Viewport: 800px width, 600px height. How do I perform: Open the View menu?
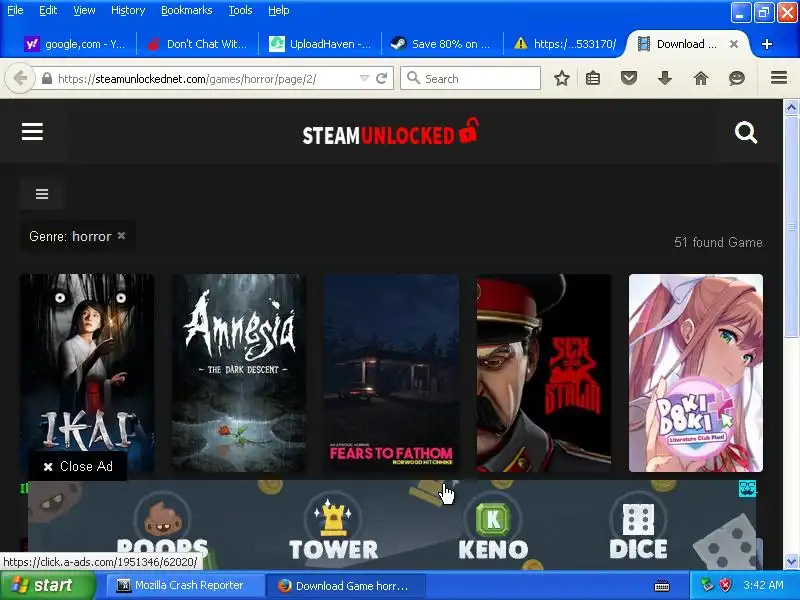(x=84, y=10)
